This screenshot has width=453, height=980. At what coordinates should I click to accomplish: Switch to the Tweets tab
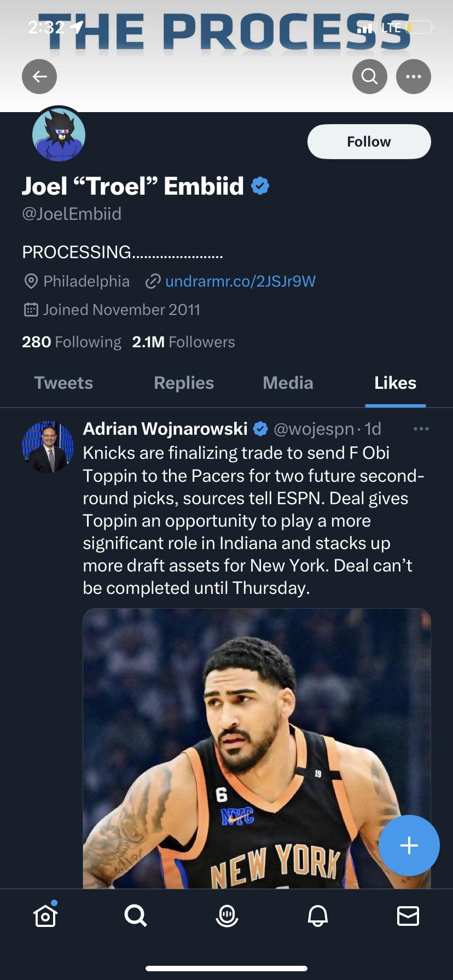click(63, 383)
